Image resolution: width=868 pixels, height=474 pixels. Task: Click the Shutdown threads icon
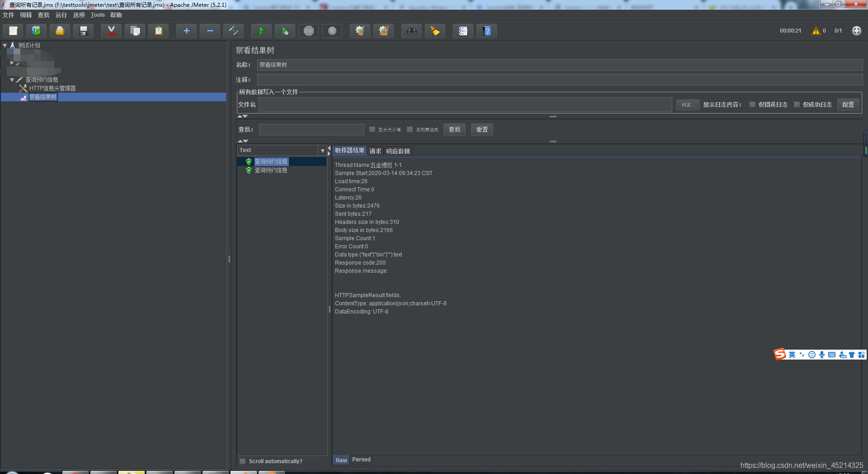(x=332, y=31)
